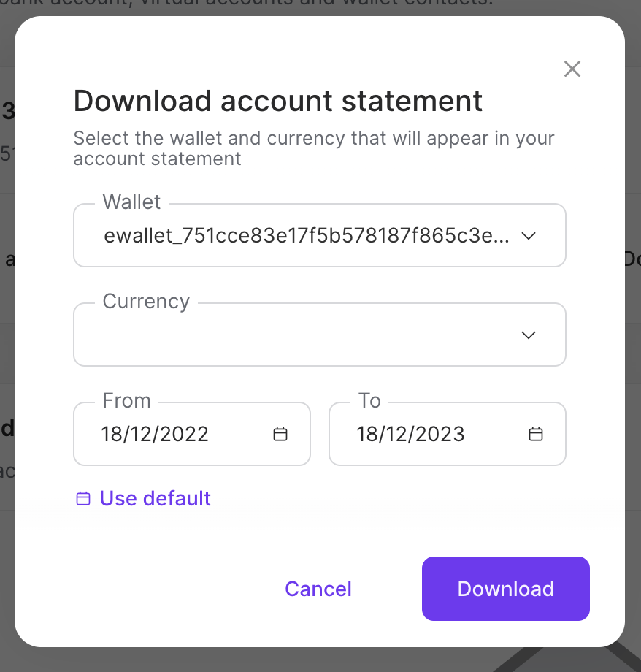Dismiss the Download account statement dialog
This screenshot has height=672, width=641.
tap(572, 69)
